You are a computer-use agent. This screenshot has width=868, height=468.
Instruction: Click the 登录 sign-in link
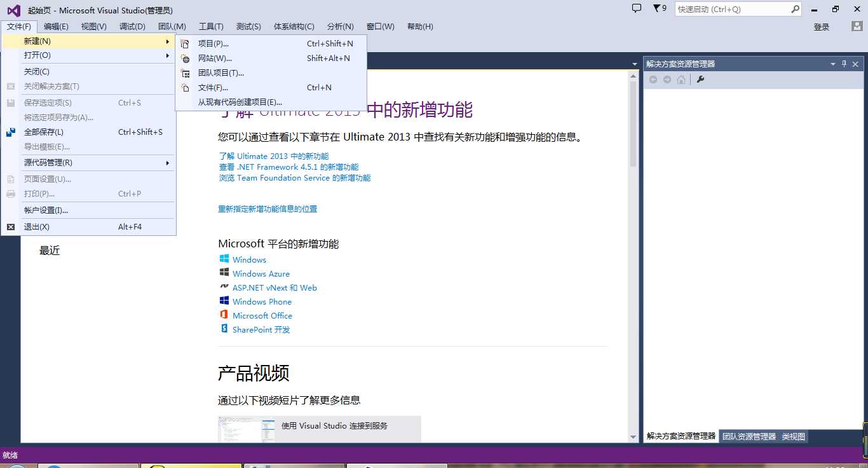822,27
